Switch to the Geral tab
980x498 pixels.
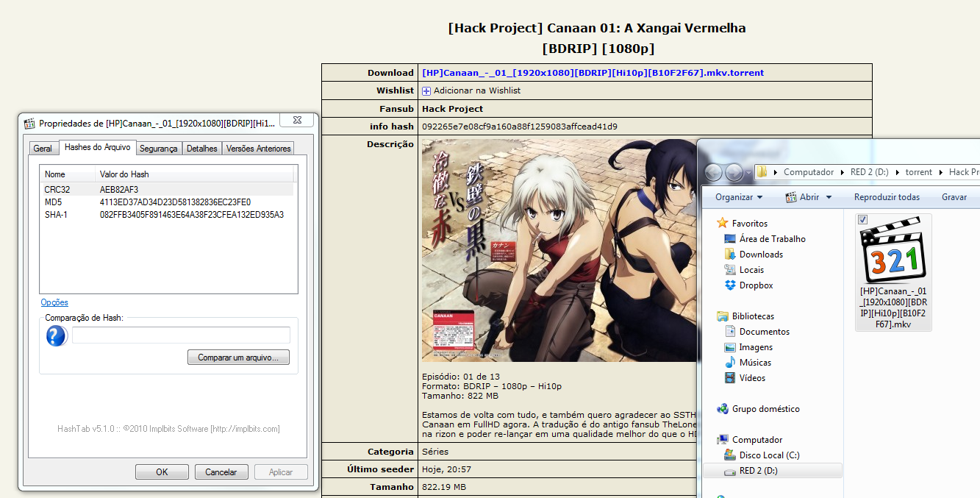43,149
